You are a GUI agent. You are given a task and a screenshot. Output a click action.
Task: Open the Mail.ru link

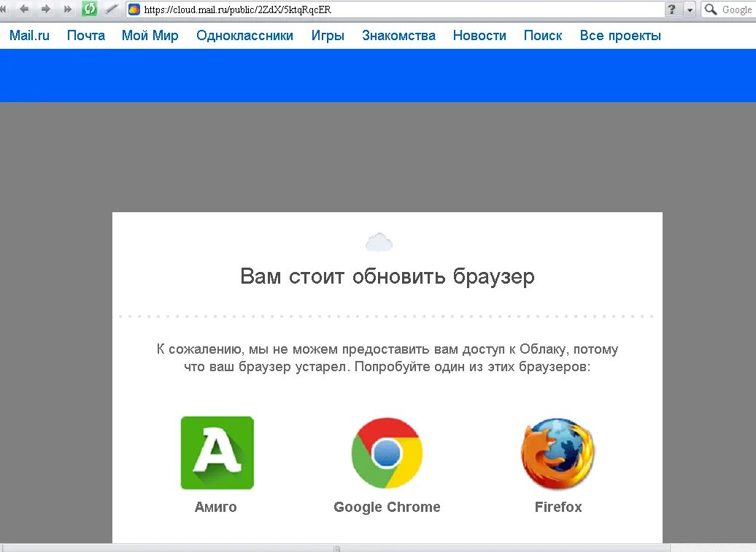point(29,36)
